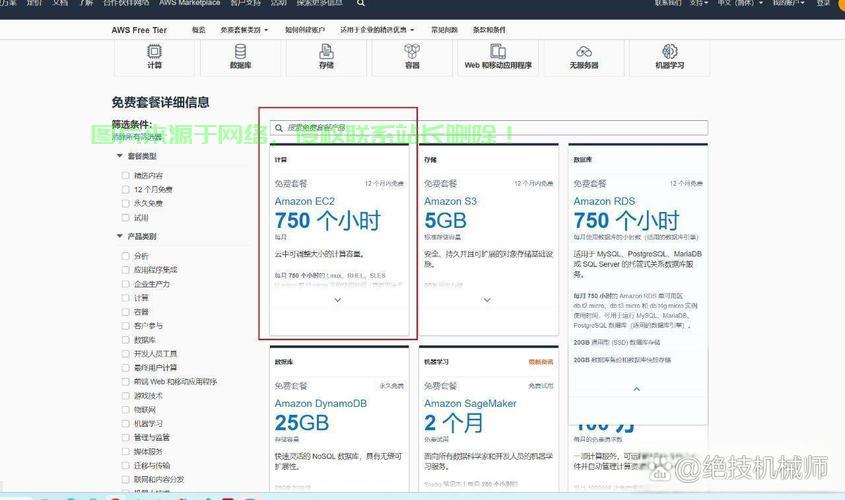This screenshot has height=500, width=845.
Task: Open the Amazon DynamoDB link
Action: (x=321, y=404)
